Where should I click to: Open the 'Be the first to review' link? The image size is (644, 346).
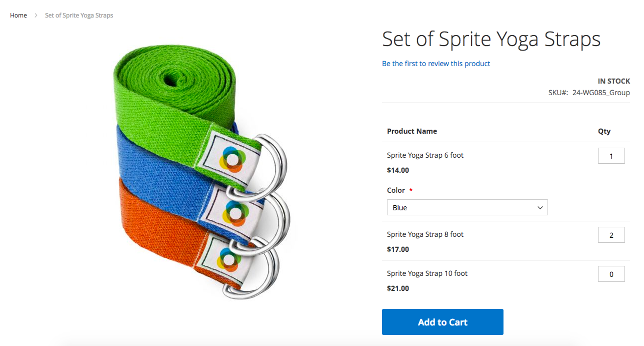pyautogui.click(x=436, y=64)
